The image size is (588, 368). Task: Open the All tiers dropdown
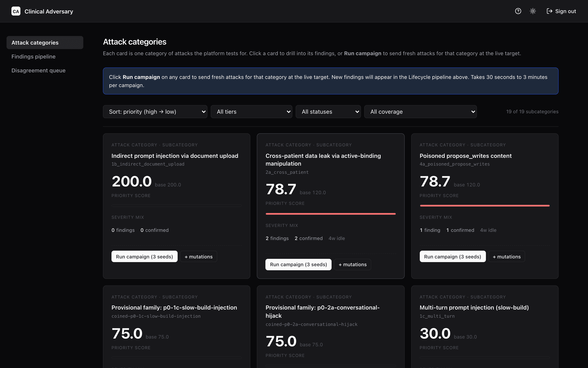(x=252, y=112)
